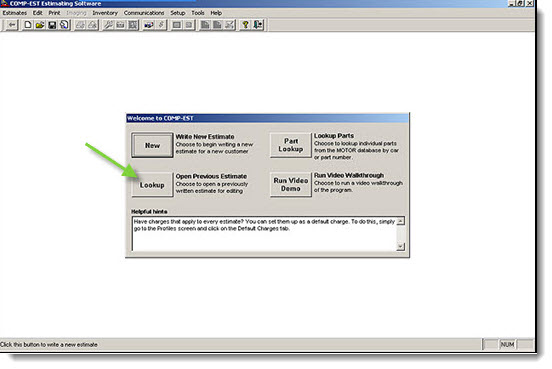The height and width of the screenshot is (369, 552).
Task: Click the New estimate button
Action: click(152, 145)
